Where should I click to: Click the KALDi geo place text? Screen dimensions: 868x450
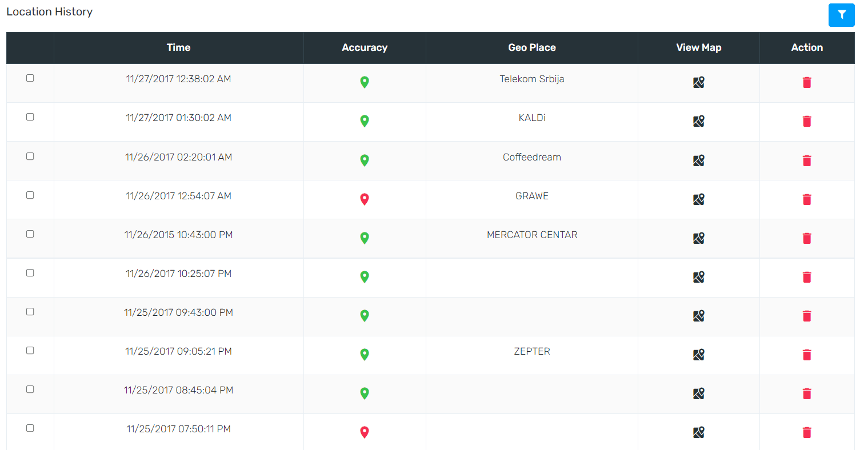(x=532, y=118)
